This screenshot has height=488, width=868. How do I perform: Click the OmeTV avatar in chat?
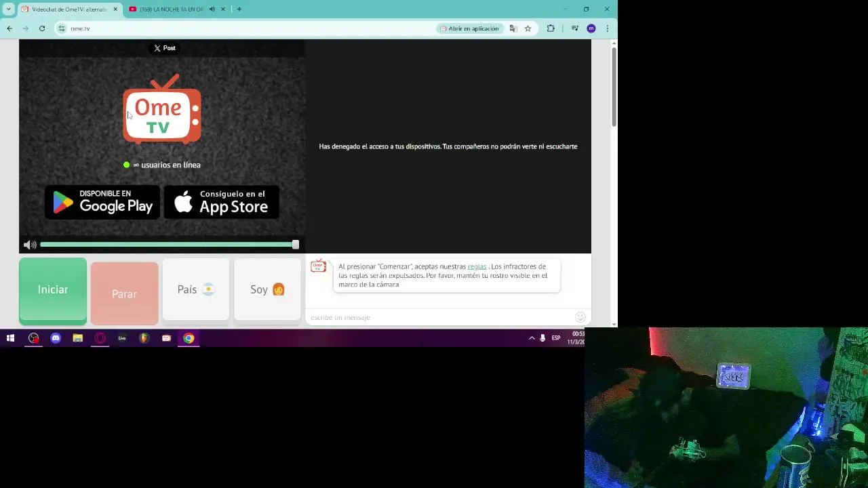point(318,266)
